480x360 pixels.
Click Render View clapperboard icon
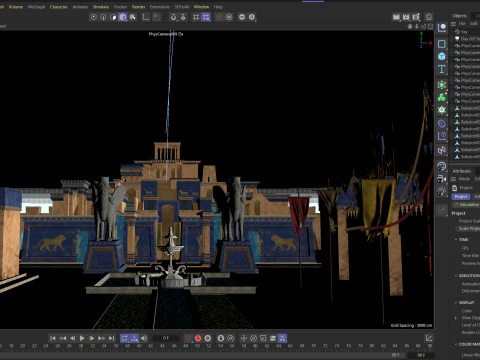(396, 17)
